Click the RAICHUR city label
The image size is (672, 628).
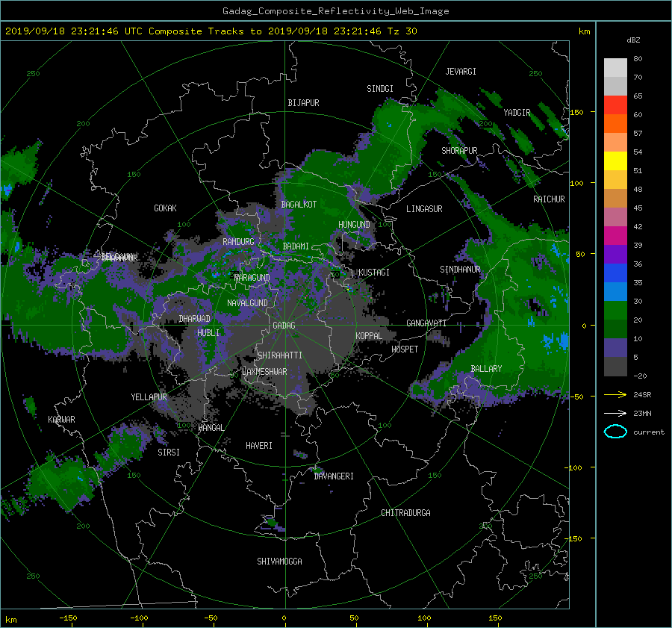pyautogui.click(x=549, y=199)
